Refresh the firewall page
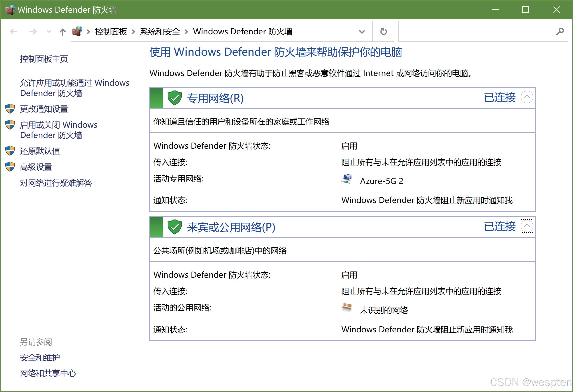Image resolution: width=573 pixels, height=392 pixels. pyautogui.click(x=384, y=31)
